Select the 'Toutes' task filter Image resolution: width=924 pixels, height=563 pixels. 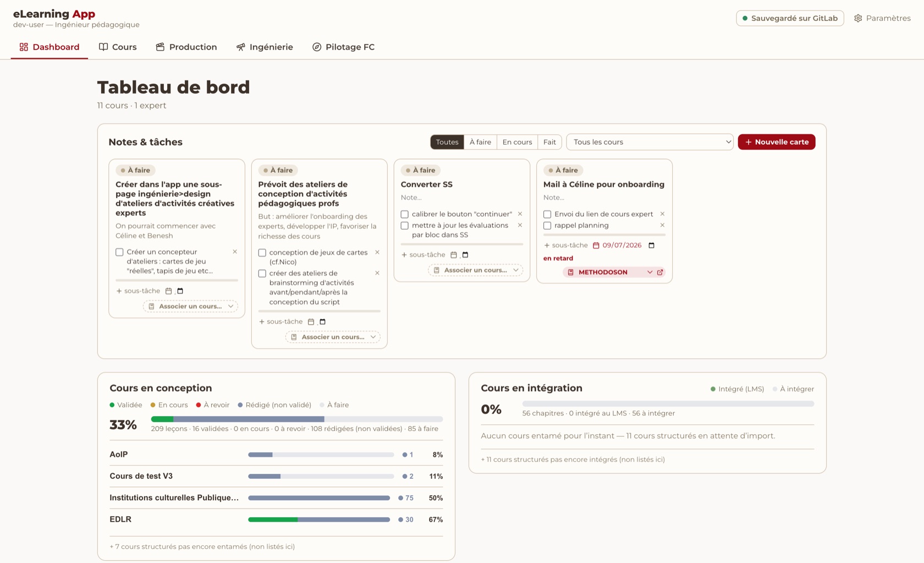[x=447, y=142]
